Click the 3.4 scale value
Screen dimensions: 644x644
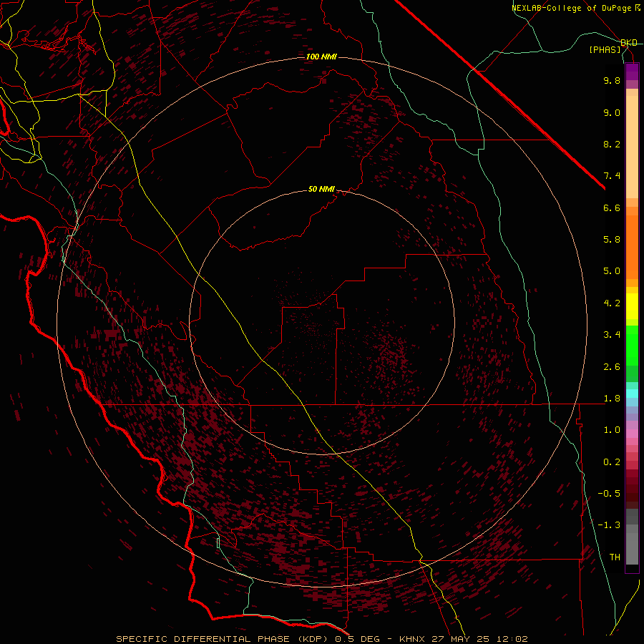pos(612,335)
